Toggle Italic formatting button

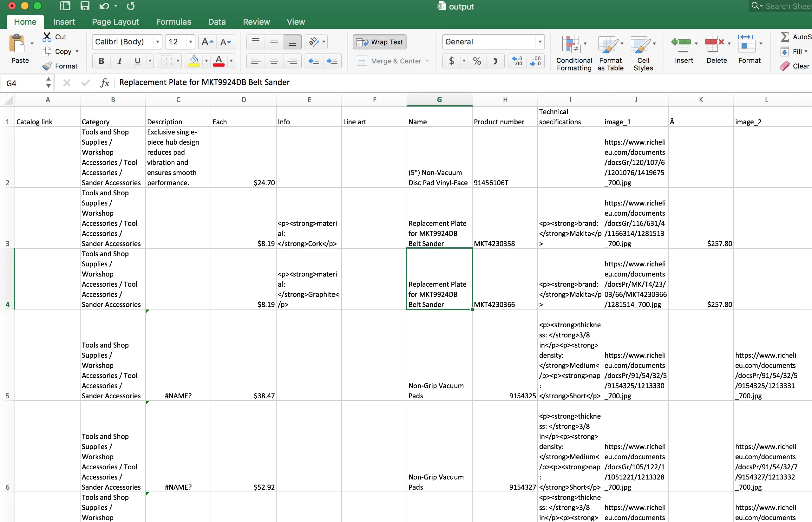119,61
